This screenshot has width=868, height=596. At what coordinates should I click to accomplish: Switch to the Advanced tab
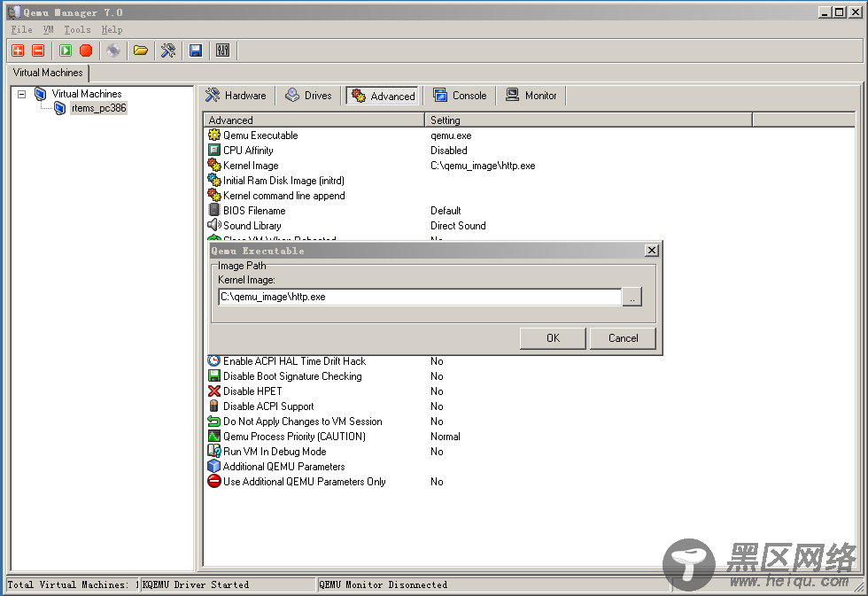[x=384, y=96]
